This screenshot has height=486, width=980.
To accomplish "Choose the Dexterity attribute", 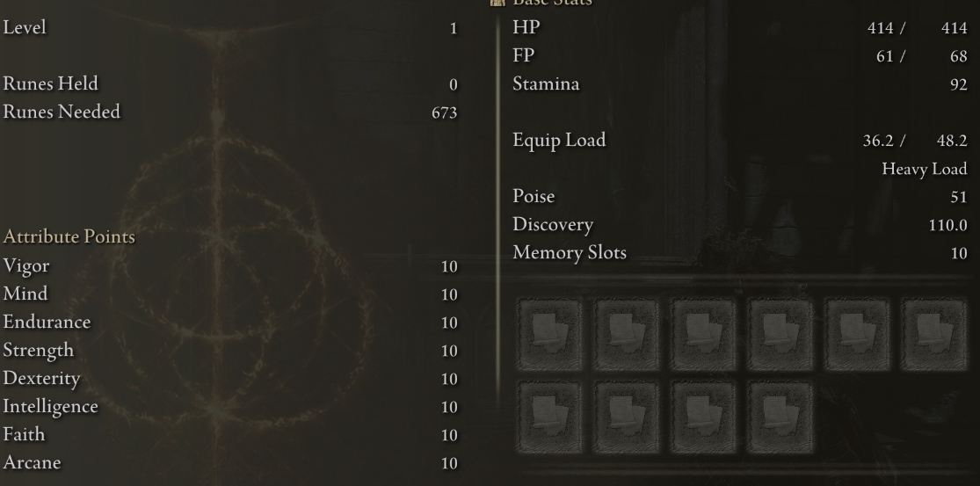I will point(230,379).
